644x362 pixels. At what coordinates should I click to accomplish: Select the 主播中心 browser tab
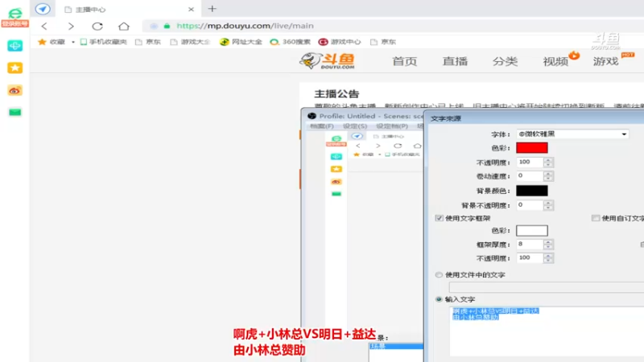pos(127,9)
